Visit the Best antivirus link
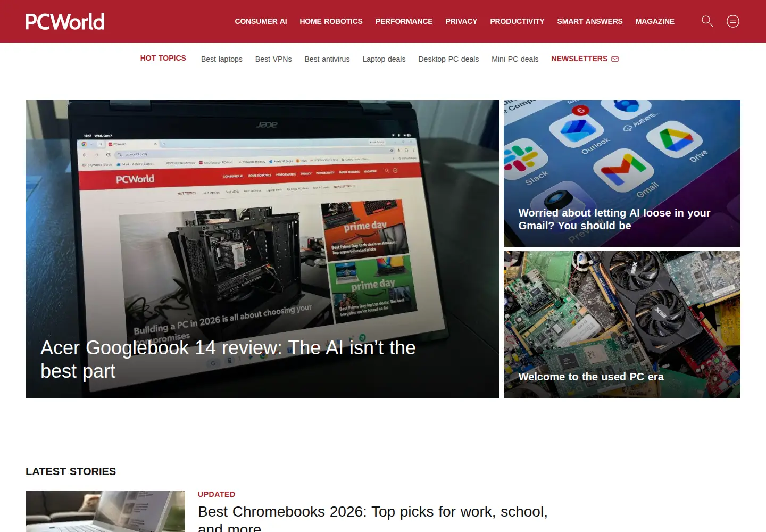The image size is (766, 532). 327,59
